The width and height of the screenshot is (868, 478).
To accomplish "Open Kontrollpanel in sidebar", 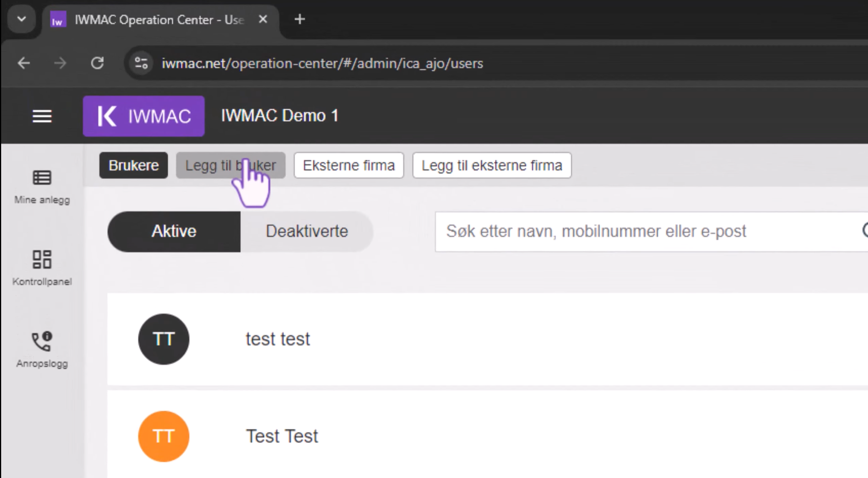I will [42, 268].
